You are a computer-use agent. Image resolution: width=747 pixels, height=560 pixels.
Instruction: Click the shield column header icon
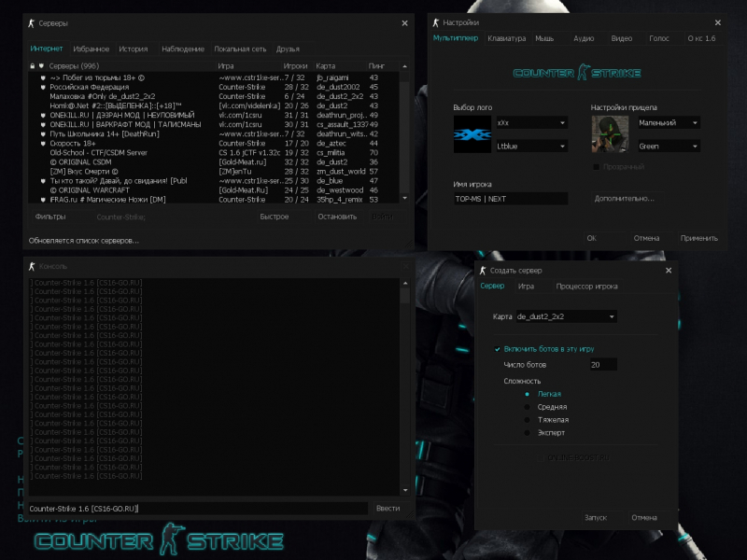click(x=41, y=66)
